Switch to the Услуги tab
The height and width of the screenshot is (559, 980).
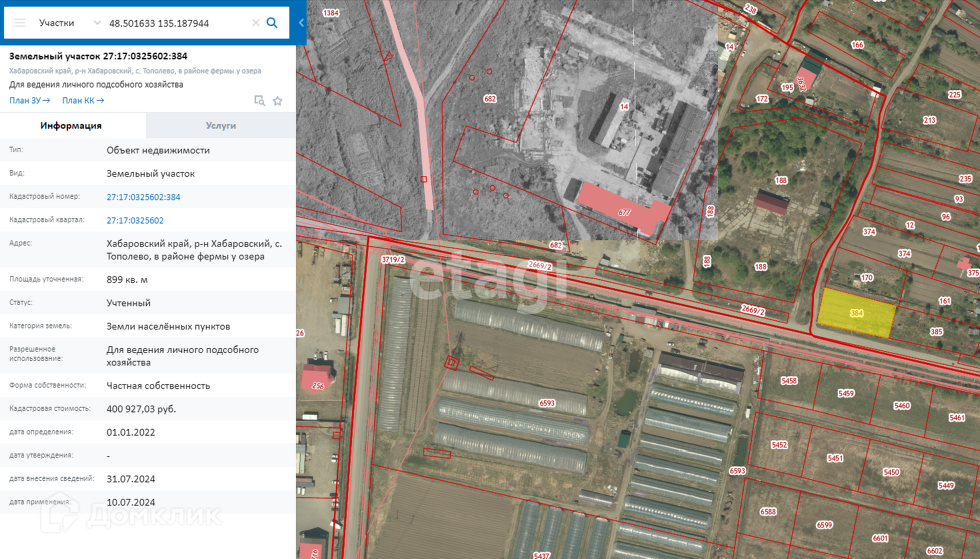point(221,125)
